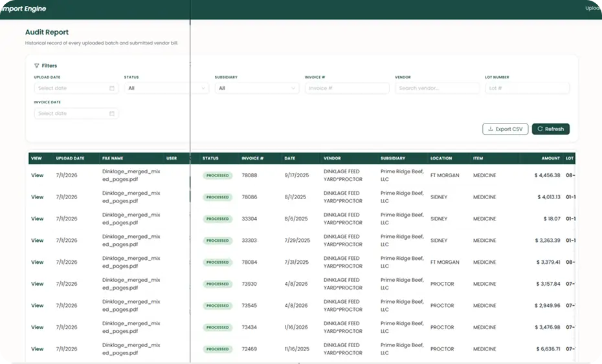Click the Audit Report heading

pyautogui.click(x=47, y=32)
